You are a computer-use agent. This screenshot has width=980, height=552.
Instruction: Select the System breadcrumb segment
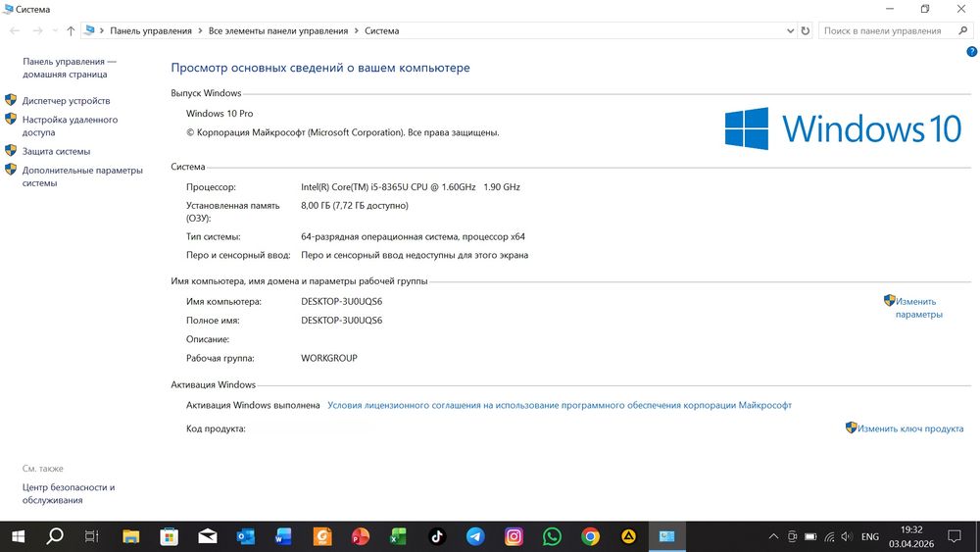[382, 30]
